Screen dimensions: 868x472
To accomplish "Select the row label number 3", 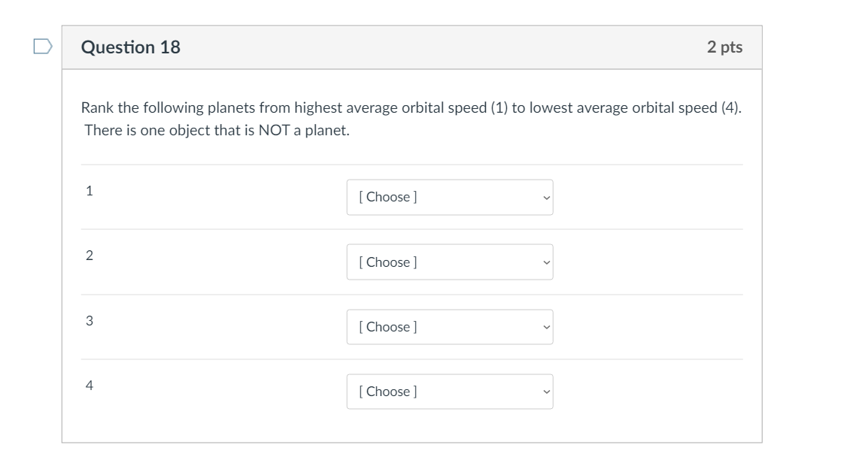I will (89, 321).
